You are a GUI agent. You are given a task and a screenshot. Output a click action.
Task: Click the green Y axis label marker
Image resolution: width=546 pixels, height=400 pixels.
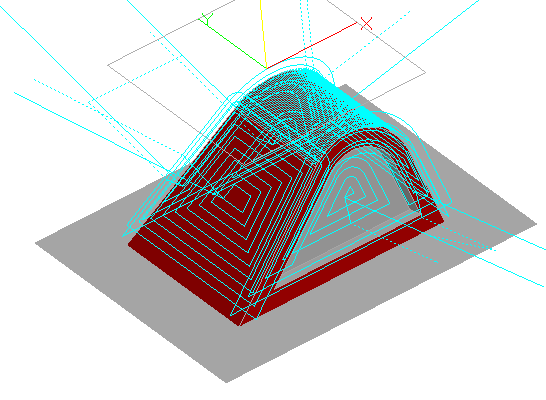click(207, 19)
